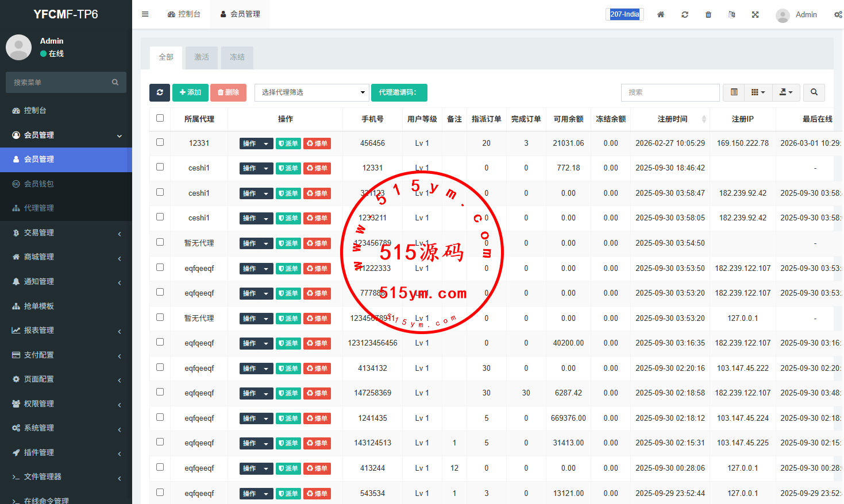
Task: Toggle the table card view icon
Action: 734,92
